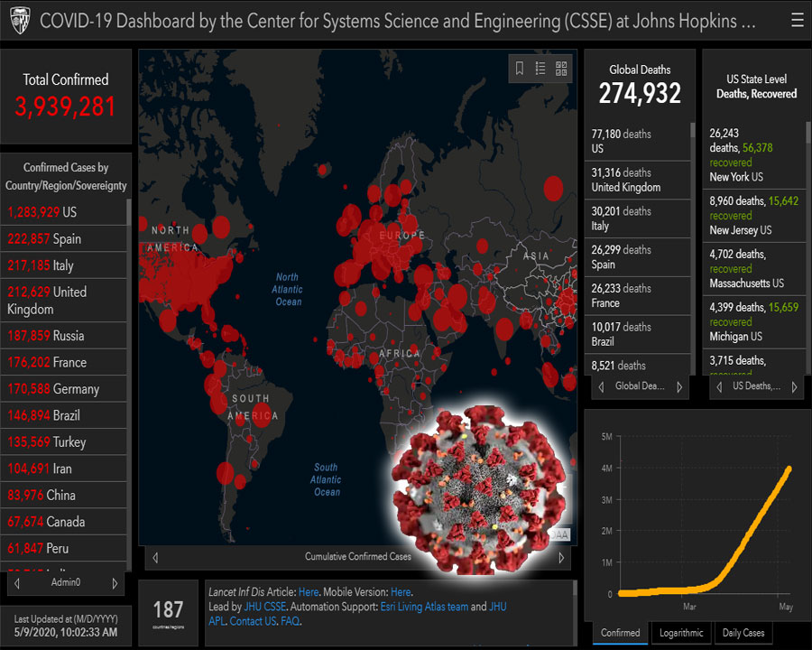
Task: Click the Johns Hopkins shield logo
Action: 20,21
